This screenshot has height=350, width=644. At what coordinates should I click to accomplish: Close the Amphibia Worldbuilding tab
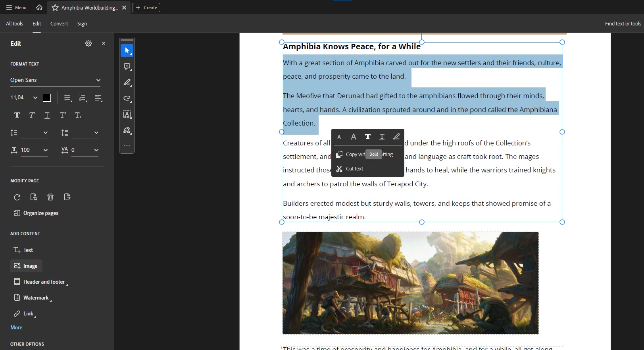point(124,8)
